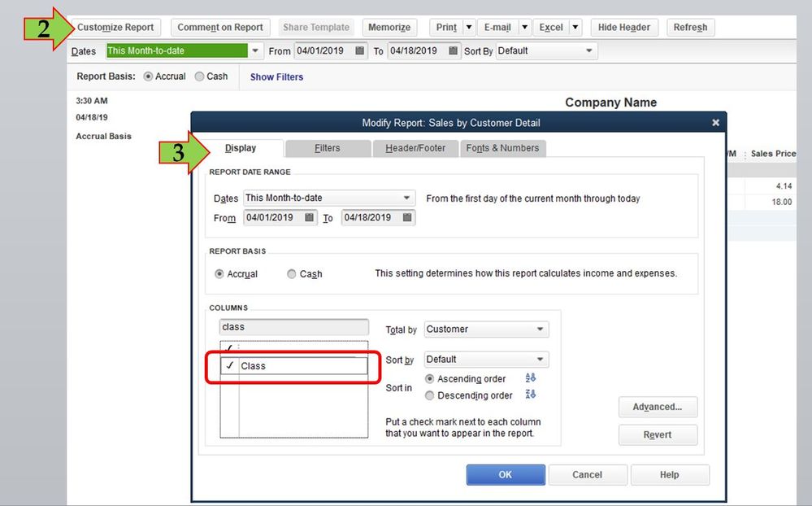This screenshot has height=506, width=812.
Task: Click ascending A-Z sort icon
Action: click(x=530, y=378)
